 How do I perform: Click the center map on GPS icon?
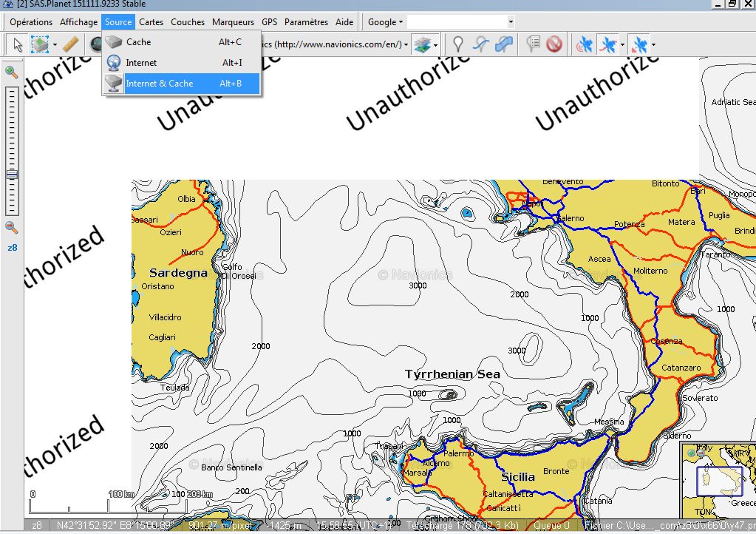[639, 45]
